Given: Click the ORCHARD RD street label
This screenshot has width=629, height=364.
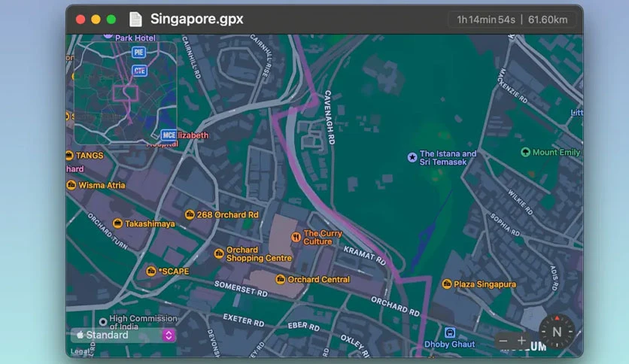Looking at the screenshot, I should coord(395,306).
